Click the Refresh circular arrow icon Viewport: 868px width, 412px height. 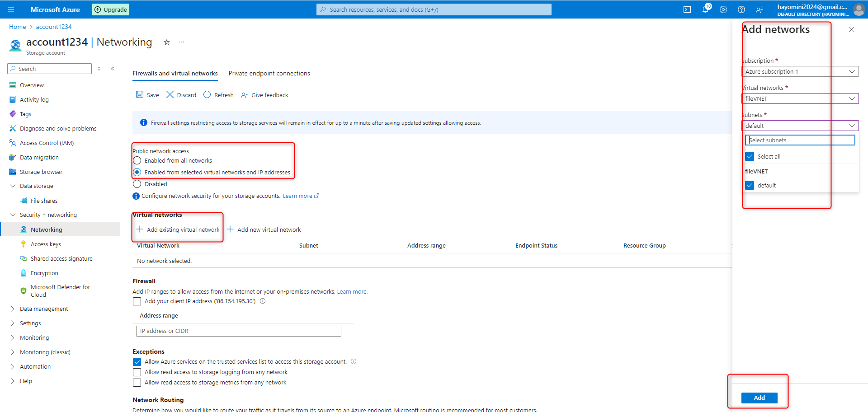click(207, 94)
